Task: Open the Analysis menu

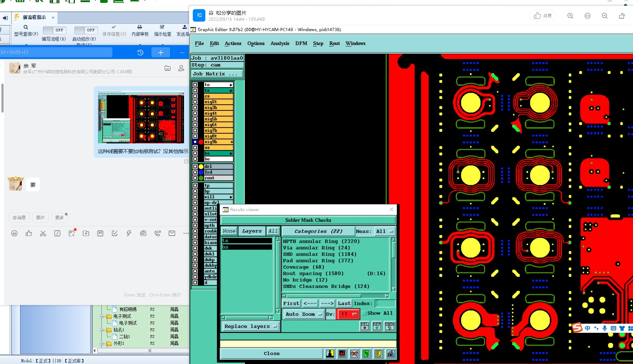Action: (280, 43)
